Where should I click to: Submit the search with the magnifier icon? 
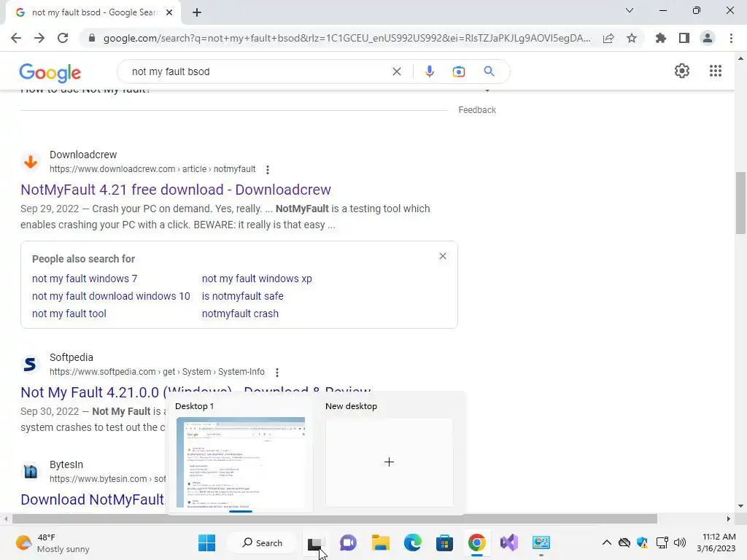489,71
